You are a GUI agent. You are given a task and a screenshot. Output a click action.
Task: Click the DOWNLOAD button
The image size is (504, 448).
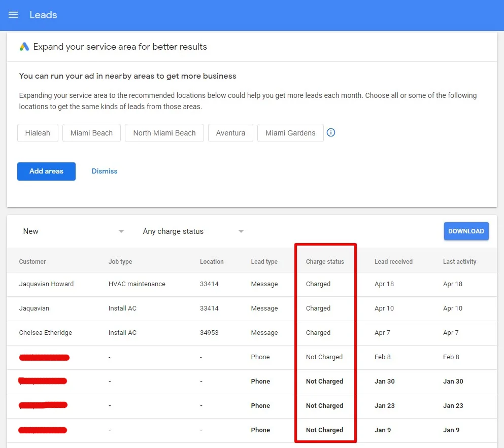466,231
